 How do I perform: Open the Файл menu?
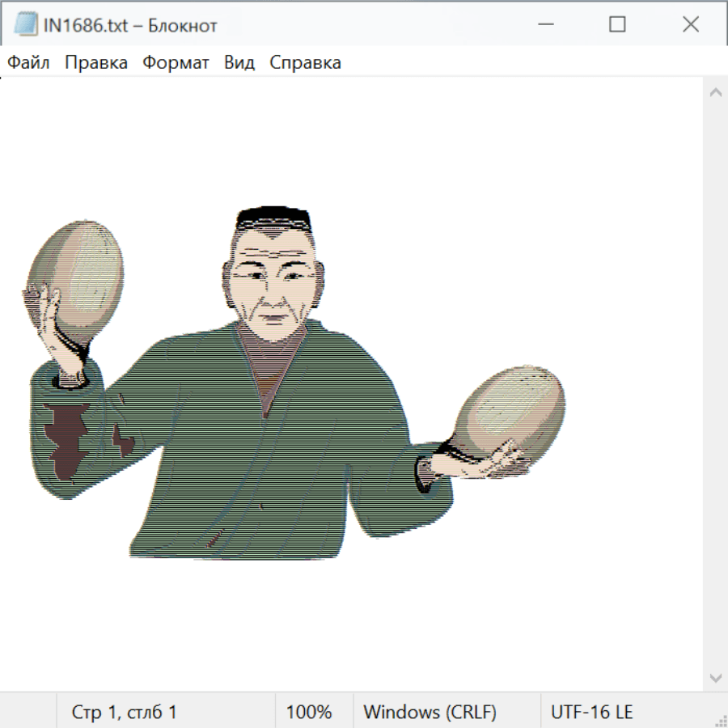point(28,63)
